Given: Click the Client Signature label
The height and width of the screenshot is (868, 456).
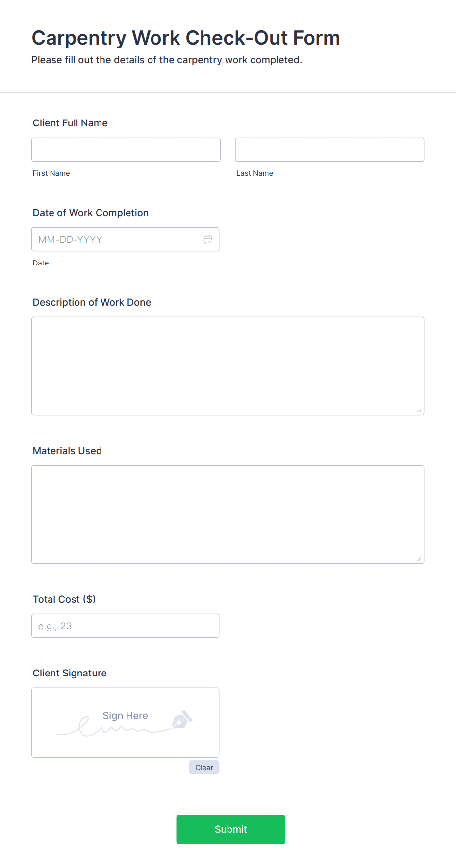Looking at the screenshot, I should click(70, 673).
